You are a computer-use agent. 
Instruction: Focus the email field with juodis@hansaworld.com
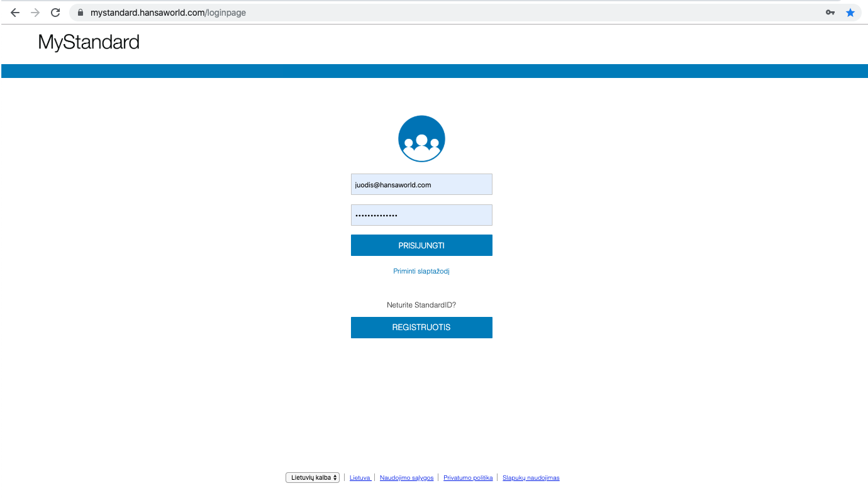(421, 184)
